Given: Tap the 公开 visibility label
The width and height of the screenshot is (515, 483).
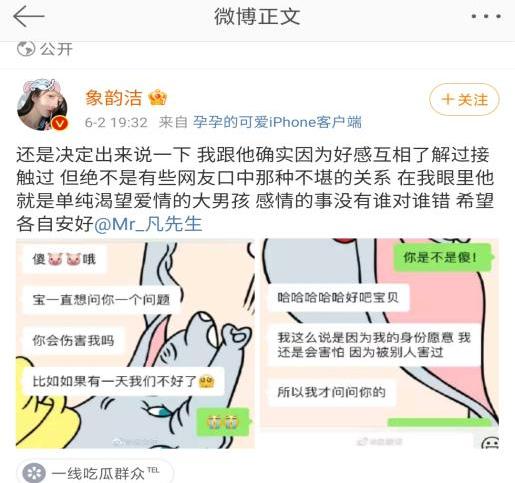Looking at the screenshot, I should click(x=56, y=49).
